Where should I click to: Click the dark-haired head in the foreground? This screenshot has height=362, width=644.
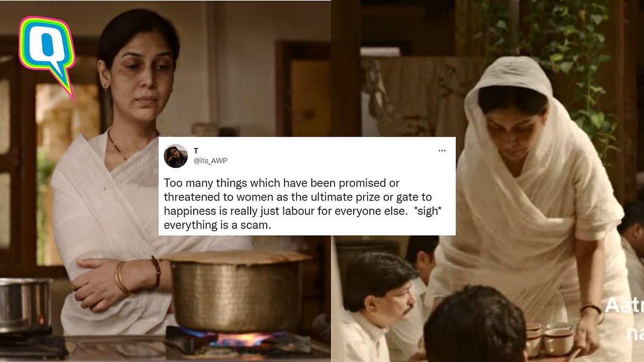coord(474,325)
